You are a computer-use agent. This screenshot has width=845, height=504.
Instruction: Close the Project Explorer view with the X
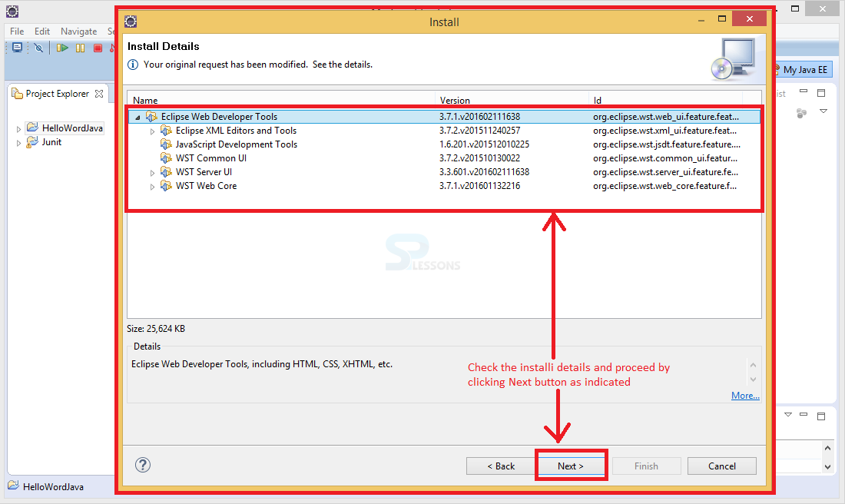(x=99, y=94)
